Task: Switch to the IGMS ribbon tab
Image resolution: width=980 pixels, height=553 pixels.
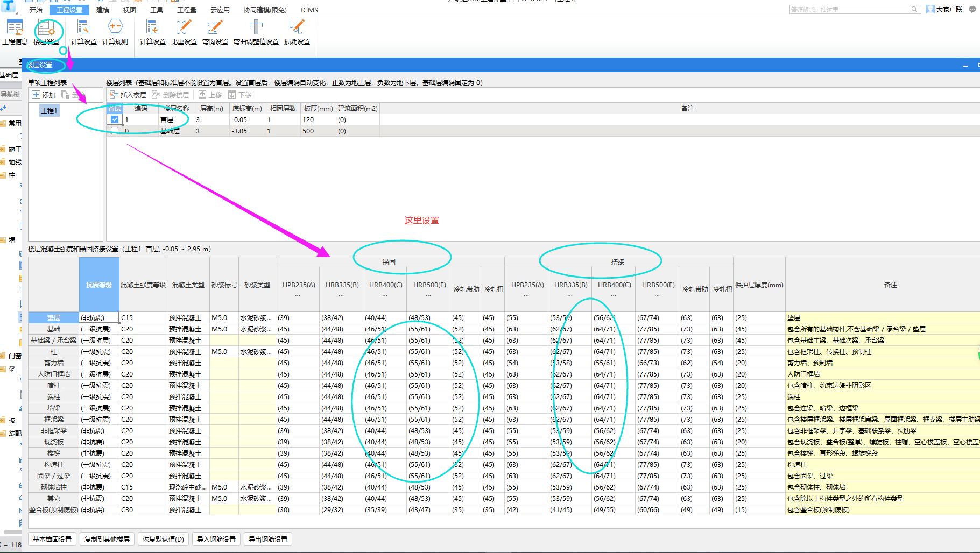Action: point(309,10)
